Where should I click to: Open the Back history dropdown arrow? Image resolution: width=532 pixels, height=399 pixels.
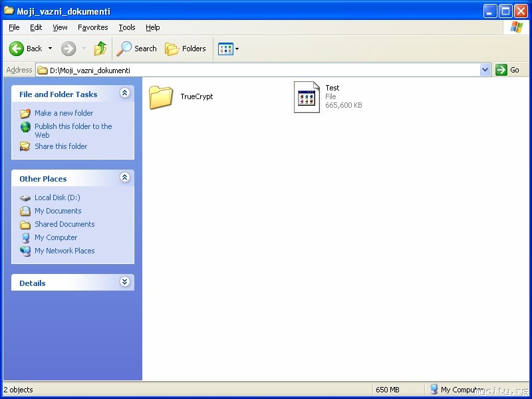click(x=51, y=49)
